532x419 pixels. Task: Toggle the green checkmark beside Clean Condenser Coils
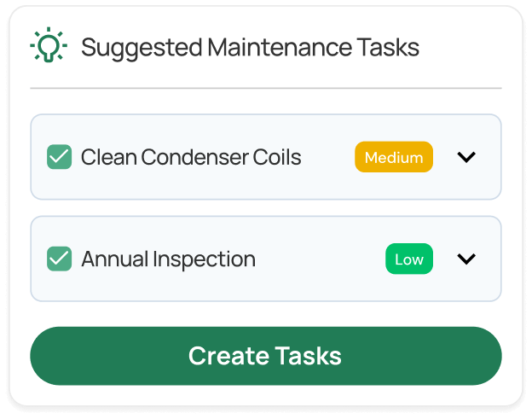pyautogui.click(x=59, y=157)
